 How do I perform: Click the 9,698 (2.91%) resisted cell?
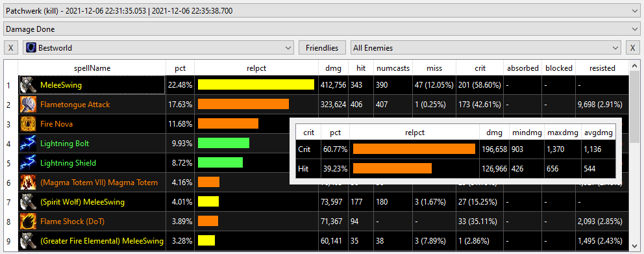[602, 105]
